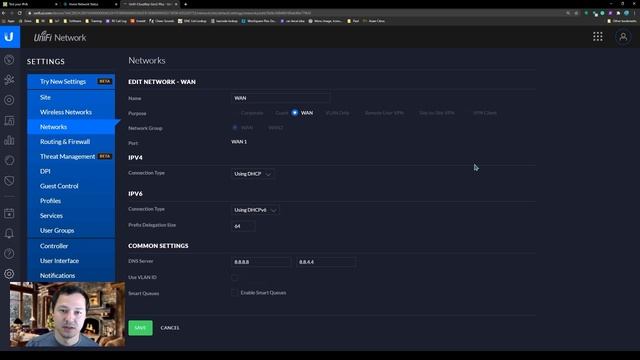Open User Groups settings
This screenshot has width=640, height=360.
71,230
